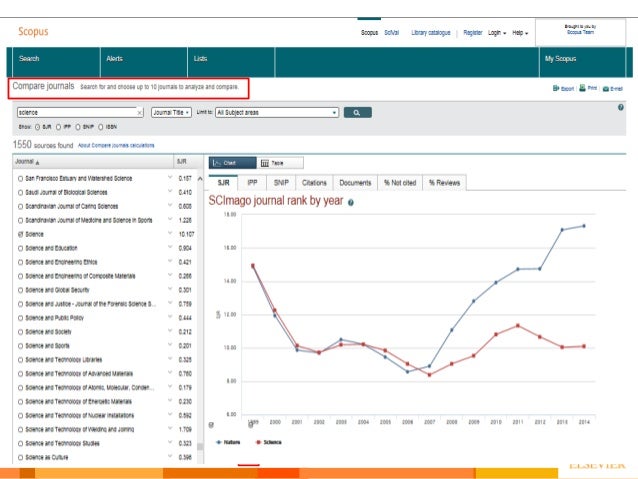
Task: Switch to Chart view
Action: pyautogui.click(x=229, y=163)
